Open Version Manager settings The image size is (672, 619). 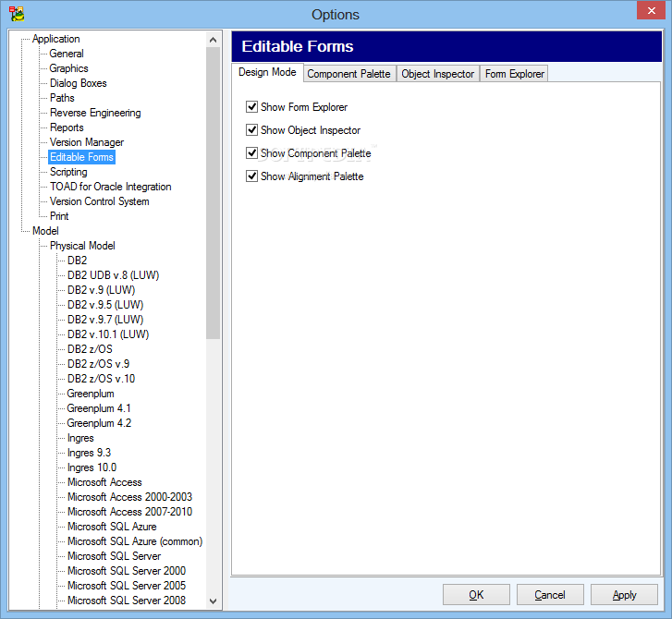click(x=87, y=142)
